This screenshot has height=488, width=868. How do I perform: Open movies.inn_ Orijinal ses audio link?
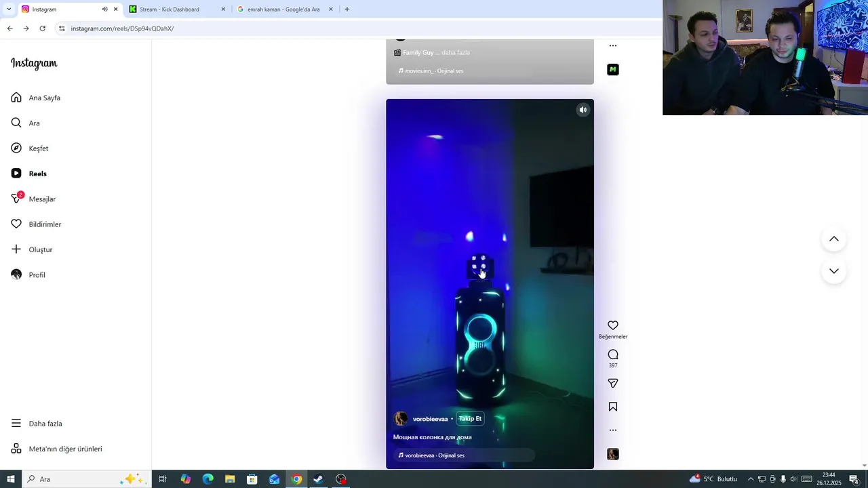pos(431,70)
